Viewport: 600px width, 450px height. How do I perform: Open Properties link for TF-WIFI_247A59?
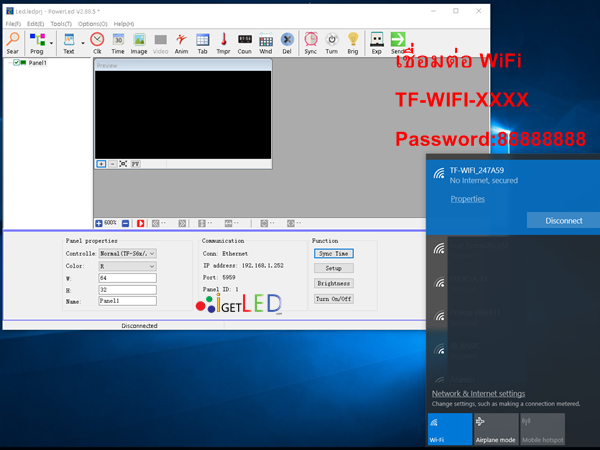pyautogui.click(x=468, y=199)
